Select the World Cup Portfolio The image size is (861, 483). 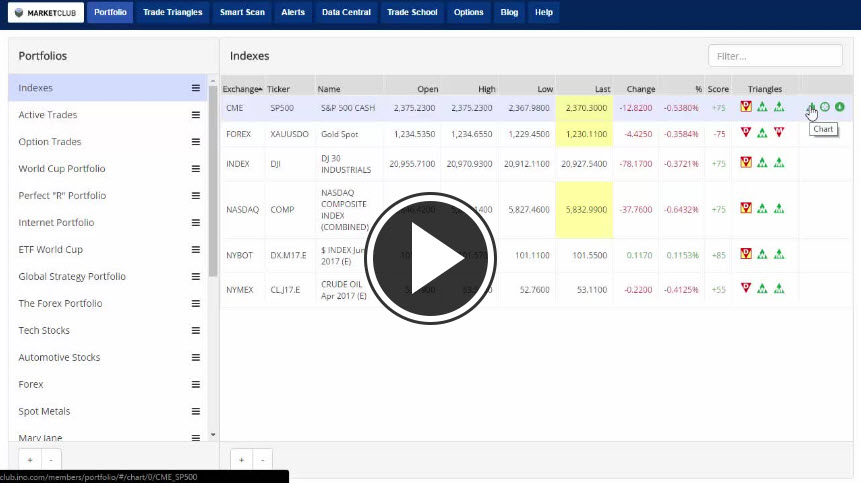[108, 169]
